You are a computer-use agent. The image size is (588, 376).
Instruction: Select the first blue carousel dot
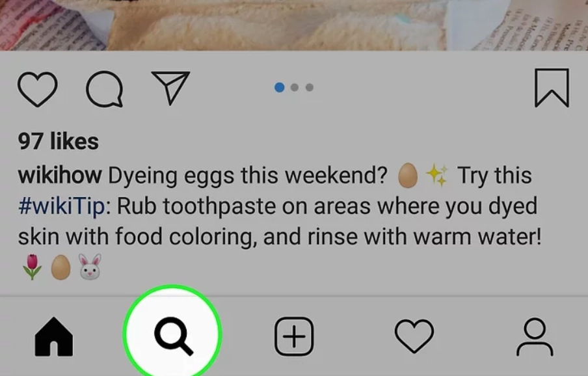coord(280,87)
